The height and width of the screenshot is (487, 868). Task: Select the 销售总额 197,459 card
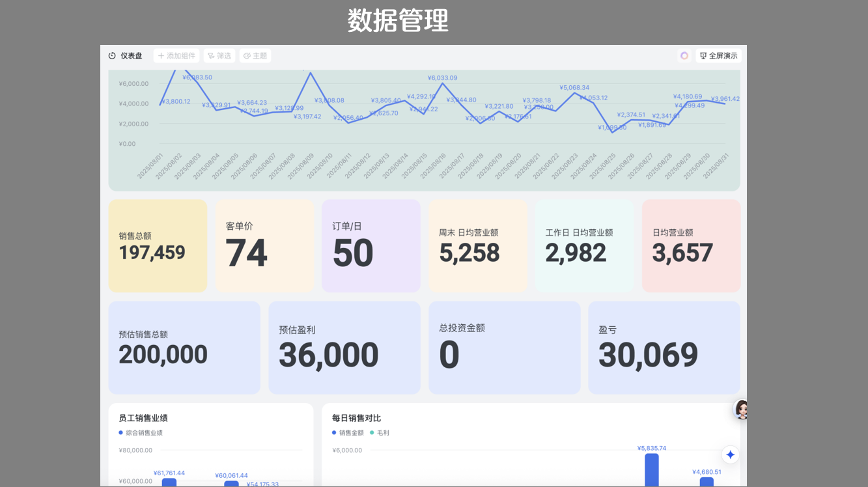[158, 246]
